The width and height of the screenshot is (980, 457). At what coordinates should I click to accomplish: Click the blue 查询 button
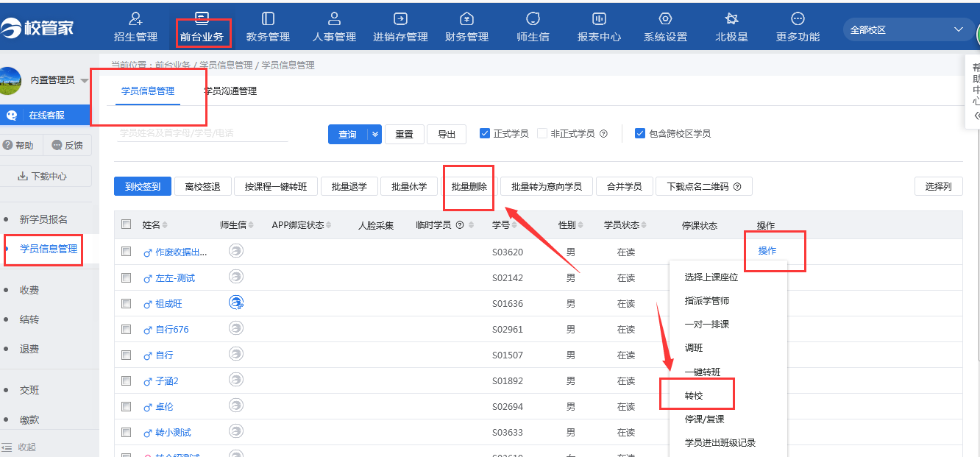click(348, 134)
